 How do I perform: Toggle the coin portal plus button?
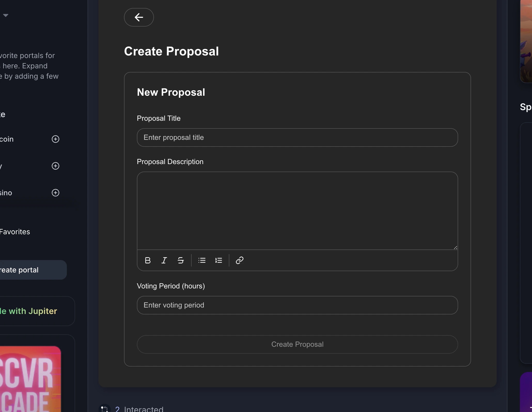[x=55, y=139]
